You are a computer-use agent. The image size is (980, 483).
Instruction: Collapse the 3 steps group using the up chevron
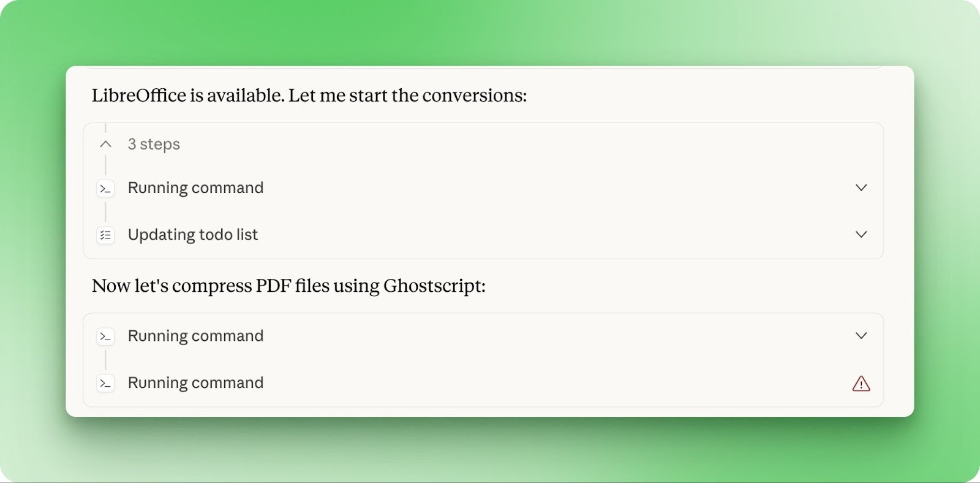[105, 144]
